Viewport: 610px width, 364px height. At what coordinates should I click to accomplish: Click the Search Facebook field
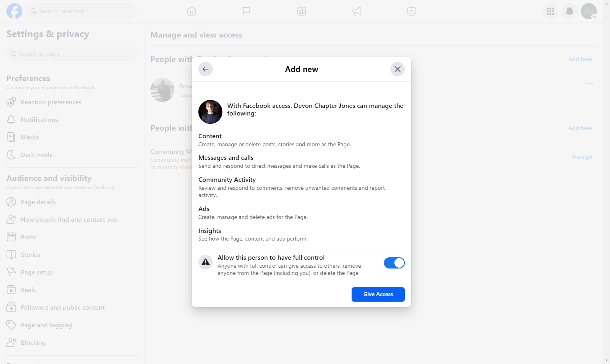(82, 11)
